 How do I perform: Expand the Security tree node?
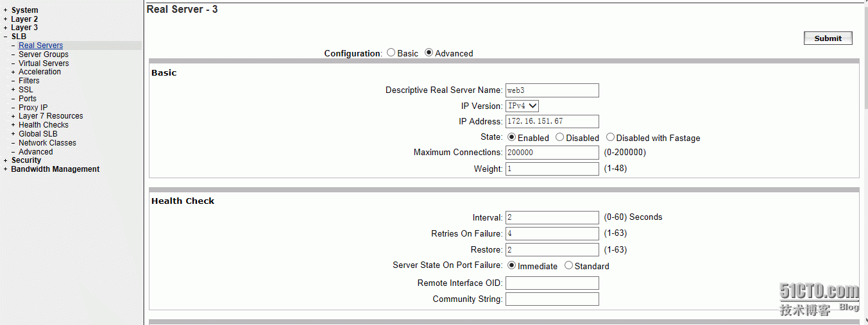click(x=6, y=160)
